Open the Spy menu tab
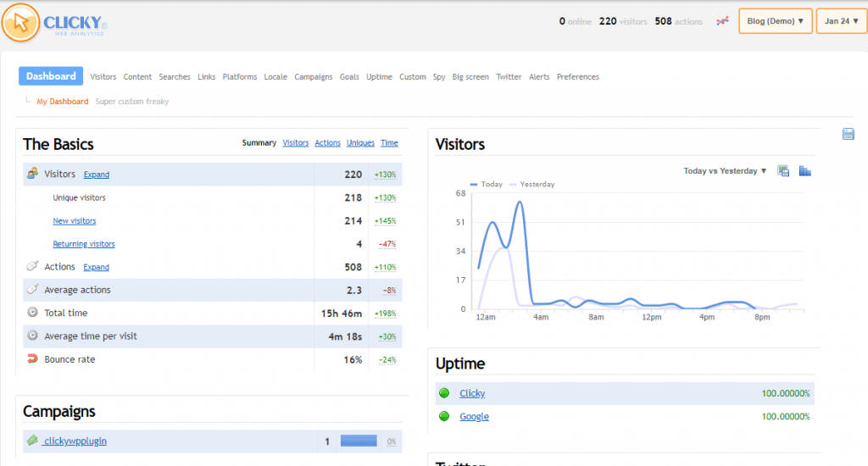868x466 pixels. point(439,77)
